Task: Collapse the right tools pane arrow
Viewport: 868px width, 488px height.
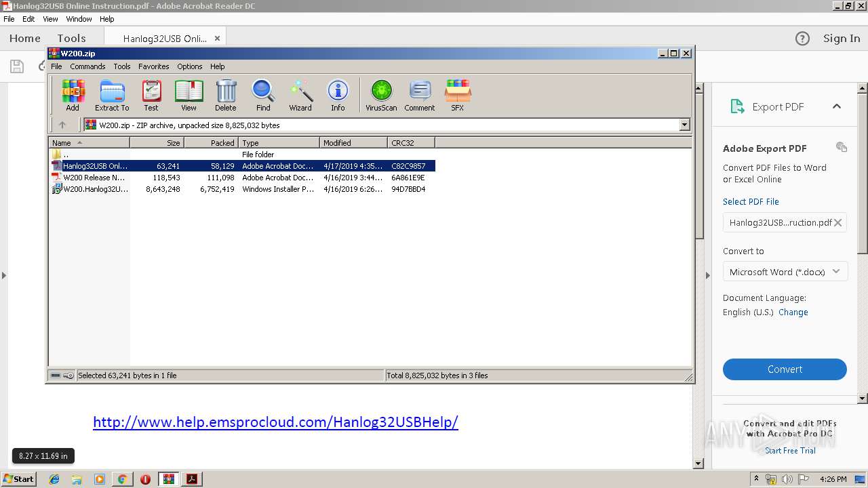Action: pos(707,275)
